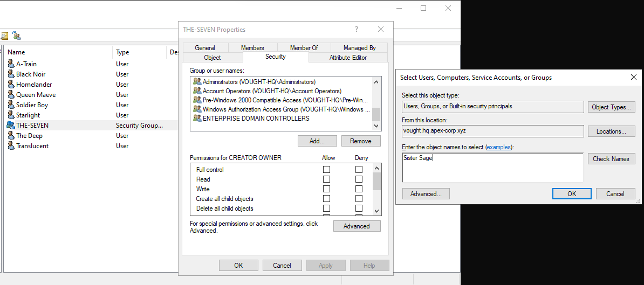Image resolution: width=644 pixels, height=285 pixels.
Task: Click the Add... button
Action: (x=317, y=141)
